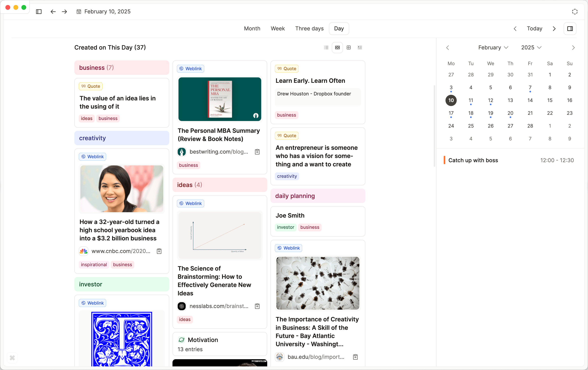Switch to the Month view tab
The image size is (588, 370).
[x=252, y=29]
